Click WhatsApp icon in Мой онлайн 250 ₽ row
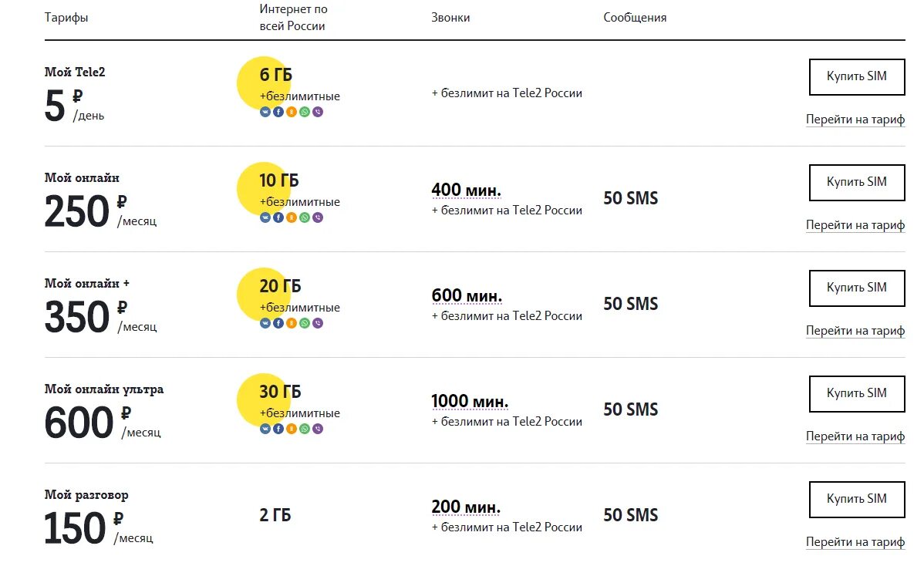 pyautogui.click(x=305, y=217)
